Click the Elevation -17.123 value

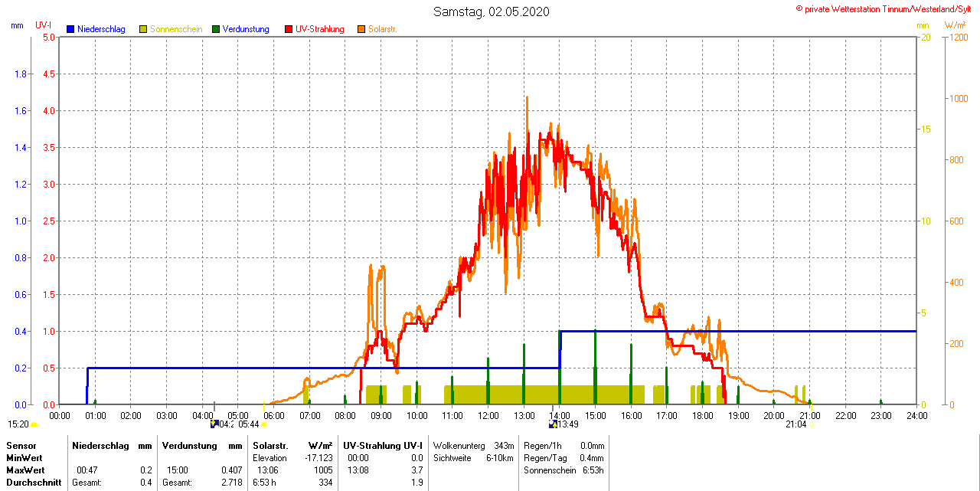pos(318,457)
